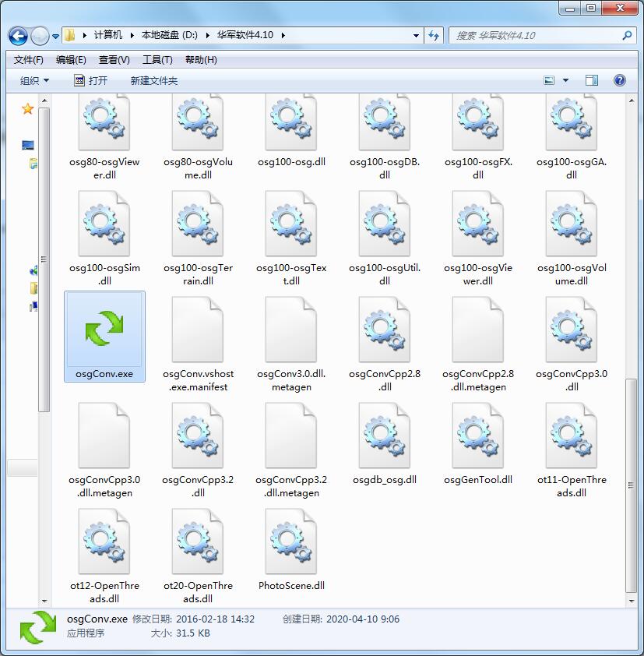Click the file list vertical scrollbar
This screenshot has height=656, width=644.
tap(632, 351)
